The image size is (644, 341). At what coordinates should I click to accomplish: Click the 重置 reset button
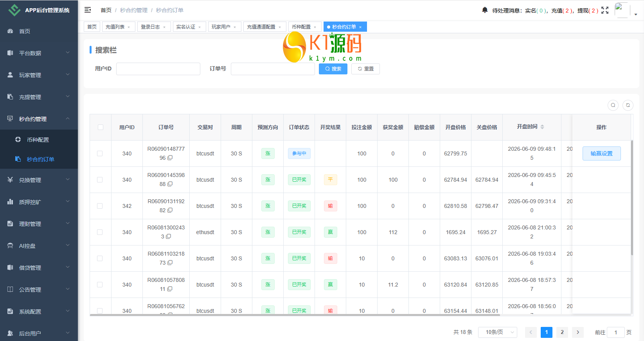[x=365, y=69]
